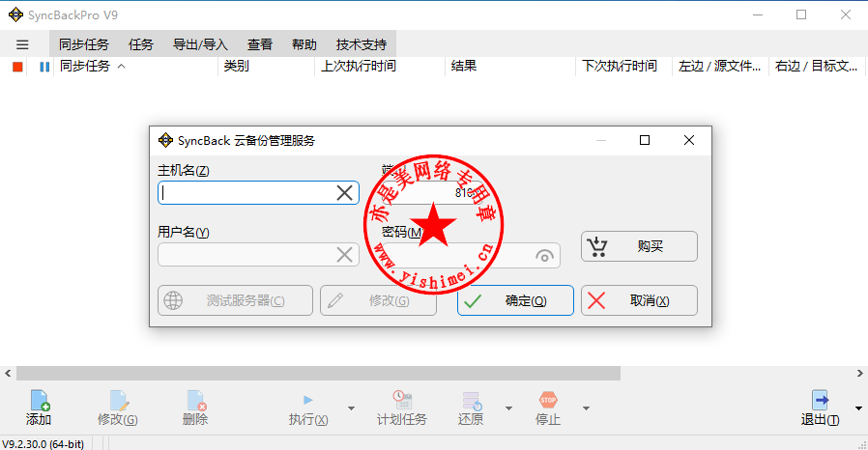The image size is (868, 450).
Task: Click the 购买 purchase button
Action: pyautogui.click(x=639, y=246)
